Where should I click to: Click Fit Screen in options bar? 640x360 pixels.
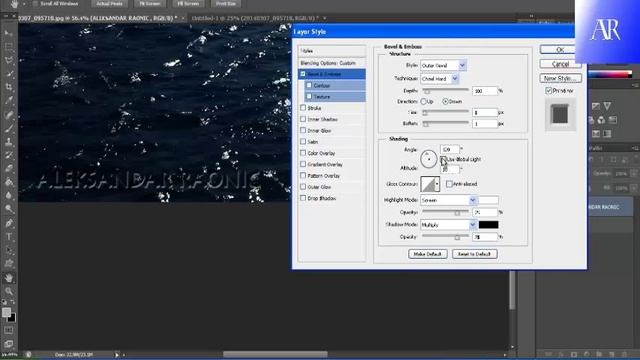[x=150, y=3]
